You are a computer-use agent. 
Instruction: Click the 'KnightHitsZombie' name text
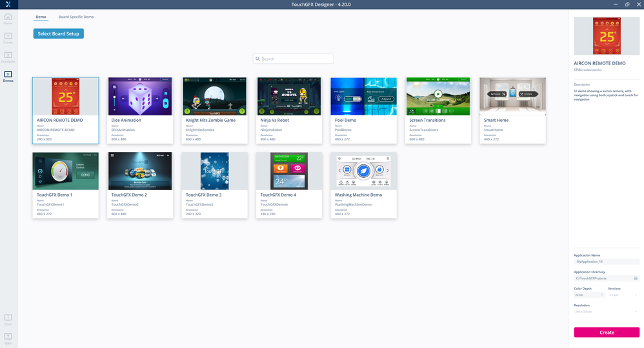pos(200,130)
